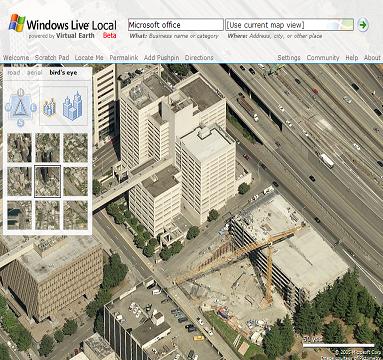383x360 pixels.
Task: Open the Help link
Action: tap(352, 58)
